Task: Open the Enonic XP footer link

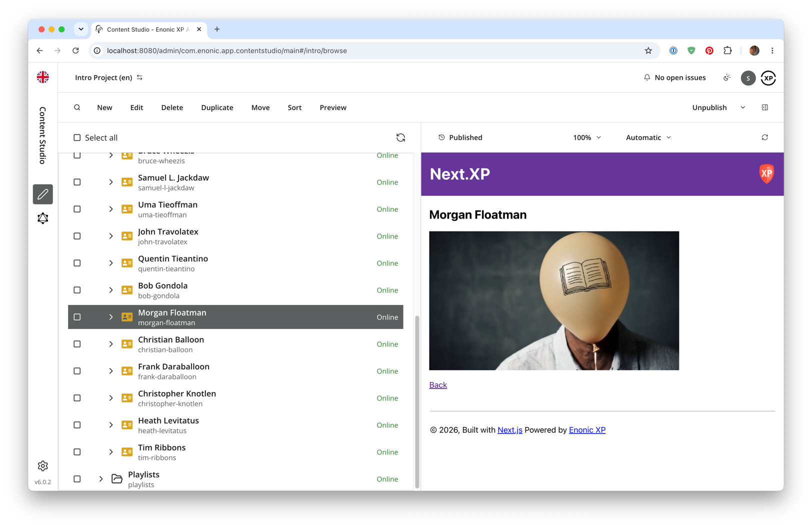Action: (x=587, y=430)
